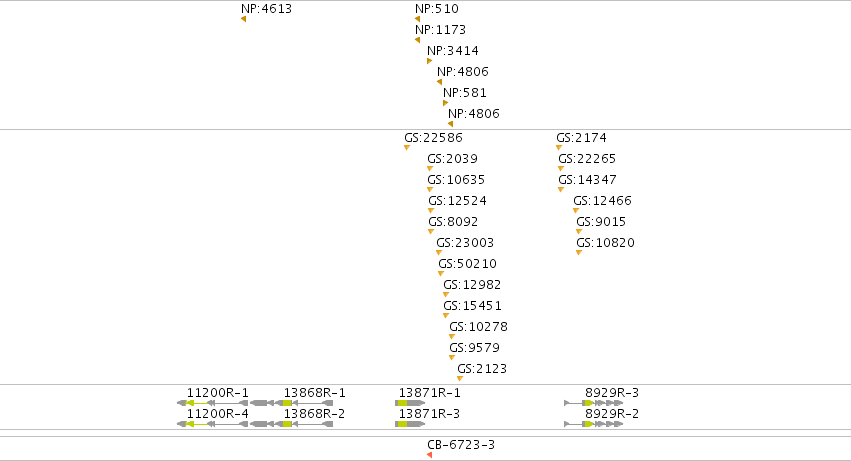Select the 13871R-1 name label
This screenshot has width=851, height=461.
(x=429, y=393)
